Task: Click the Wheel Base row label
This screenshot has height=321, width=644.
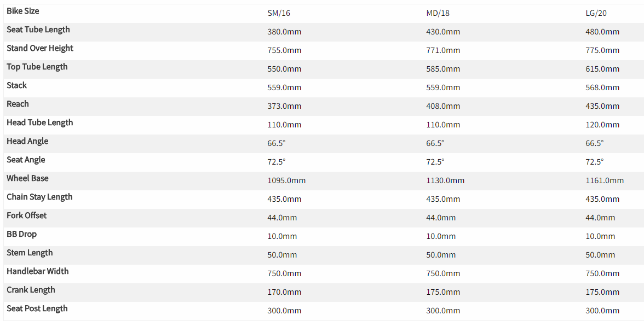Action: (x=27, y=178)
